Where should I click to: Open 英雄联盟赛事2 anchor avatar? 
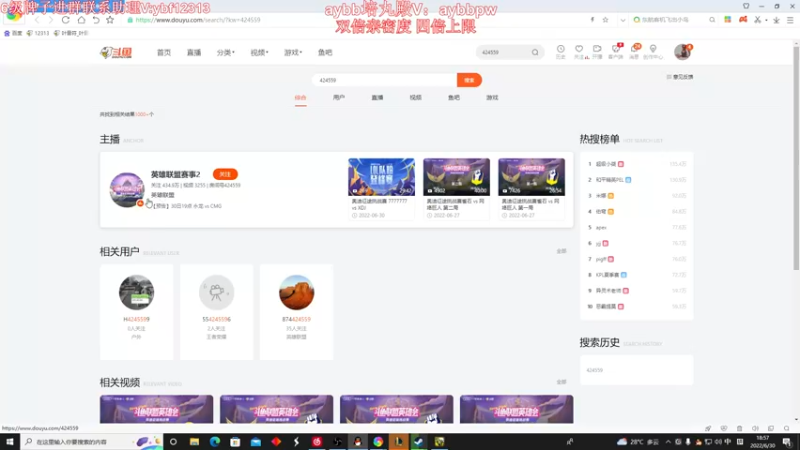coord(127,190)
